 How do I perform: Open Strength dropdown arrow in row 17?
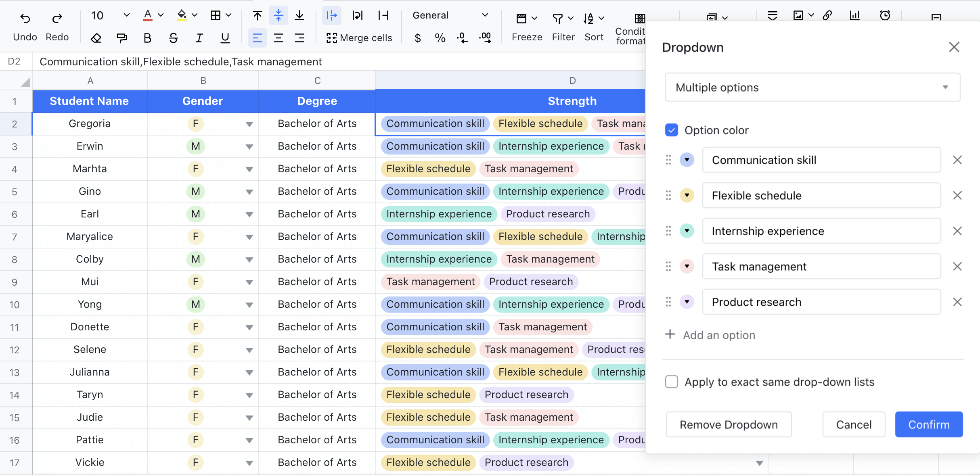[759, 463]
